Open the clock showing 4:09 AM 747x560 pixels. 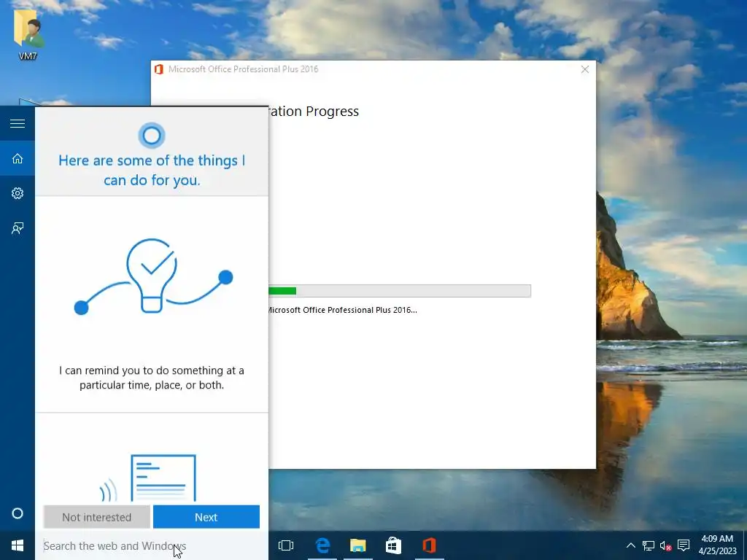717,545
